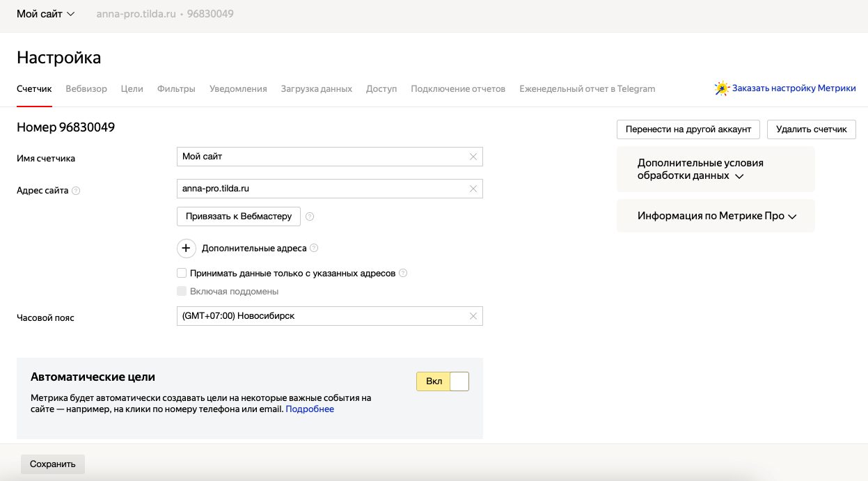Click the Удалить счетчик button
The height and width of the screenshot is (481, 868).
tap(812, 129)
